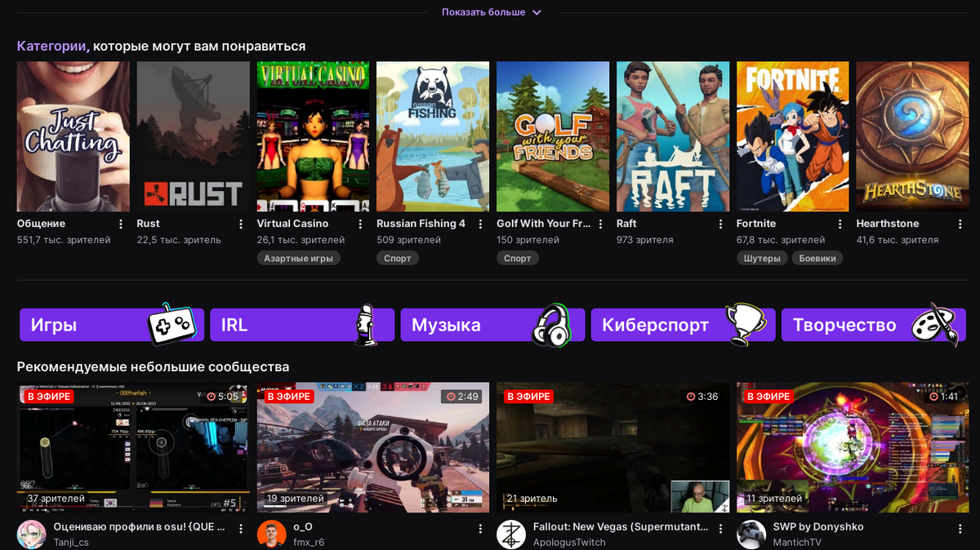Expand list with Показать больше

pos(491,12)
